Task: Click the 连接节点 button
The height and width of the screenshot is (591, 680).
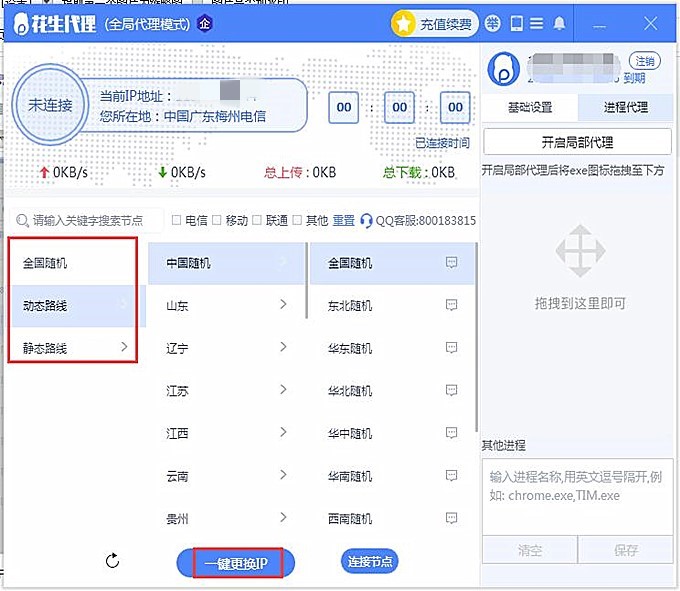Action: click(x=369, y=562)
